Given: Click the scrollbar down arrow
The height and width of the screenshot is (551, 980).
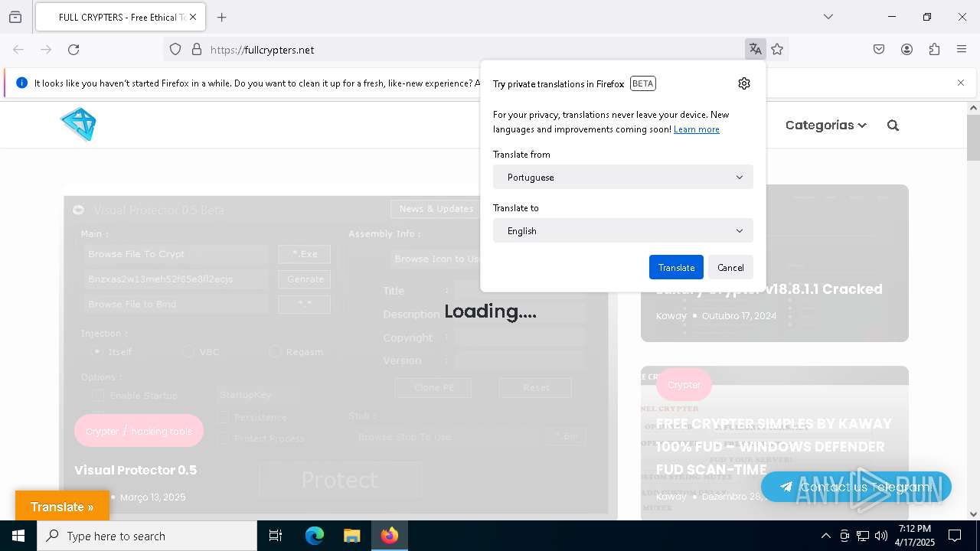Looking at the screenshot, I should [973, 514].
